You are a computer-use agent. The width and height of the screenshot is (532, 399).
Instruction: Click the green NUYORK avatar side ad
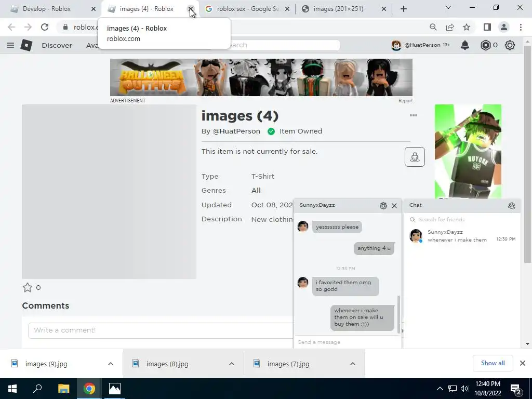468,151
